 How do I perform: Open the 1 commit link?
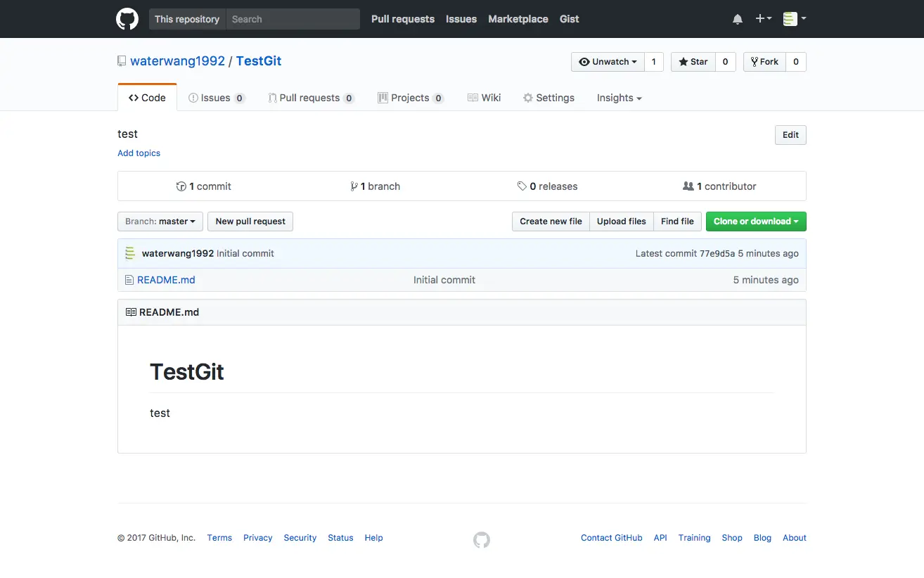[204, 186]
